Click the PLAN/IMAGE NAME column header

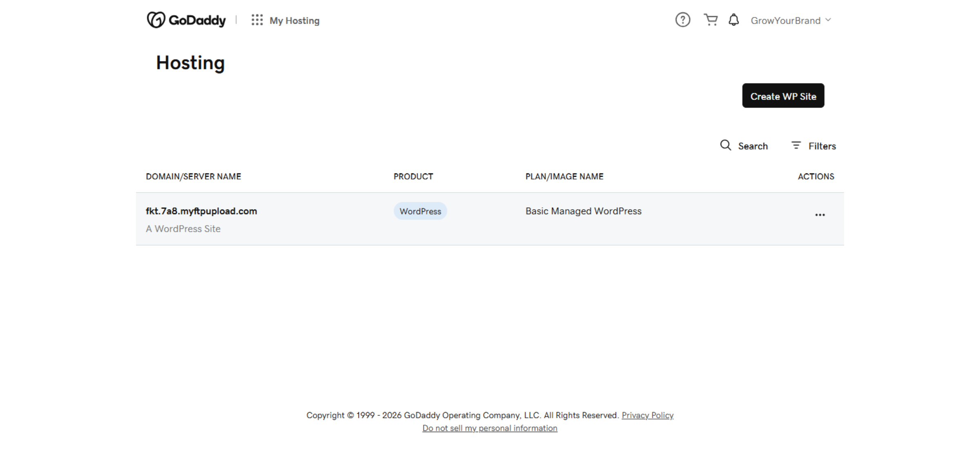click(x=564, y=176)
